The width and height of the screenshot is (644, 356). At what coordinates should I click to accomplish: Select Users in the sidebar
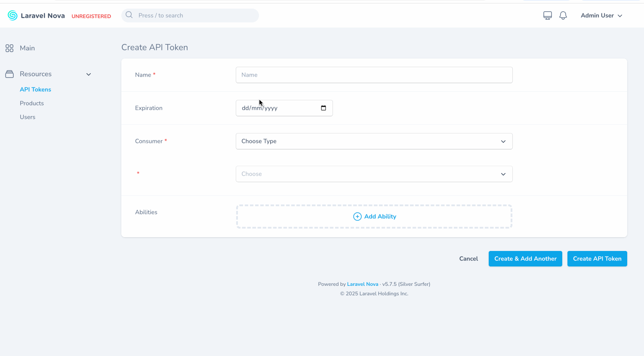click(28, 117)
